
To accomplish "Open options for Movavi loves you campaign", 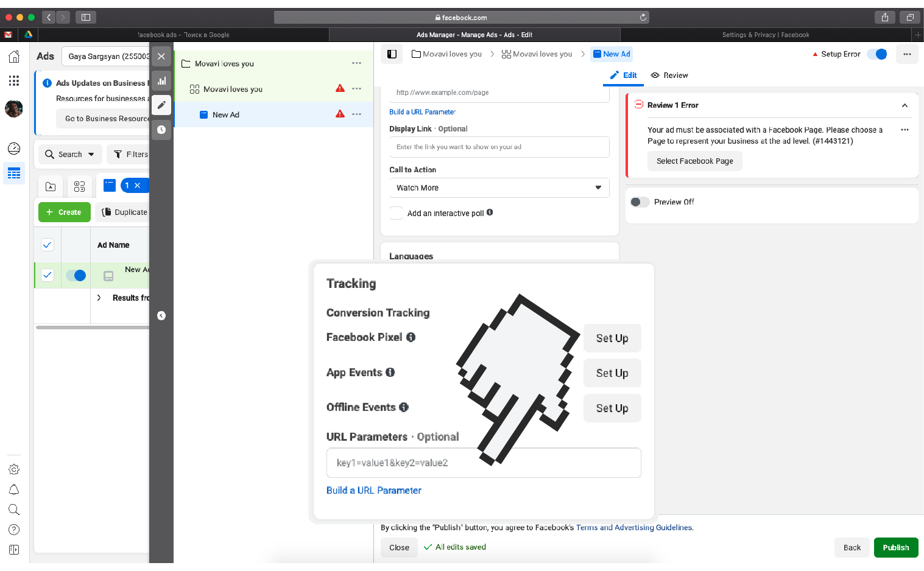I will tap(356, 63).
